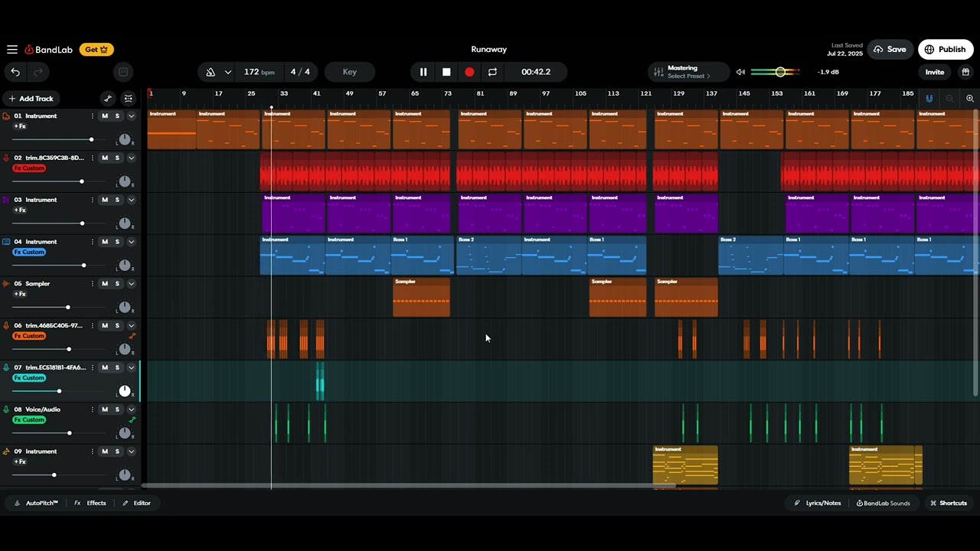Open three-dot options for track 07
This screenshot has width=980, height=551.
(93, 368)
